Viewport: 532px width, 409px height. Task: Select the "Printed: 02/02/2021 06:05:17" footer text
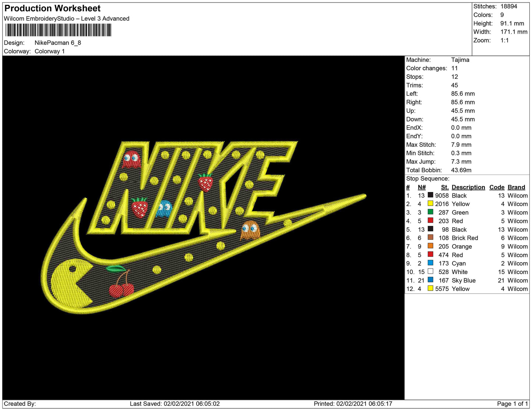pos(353,403)
